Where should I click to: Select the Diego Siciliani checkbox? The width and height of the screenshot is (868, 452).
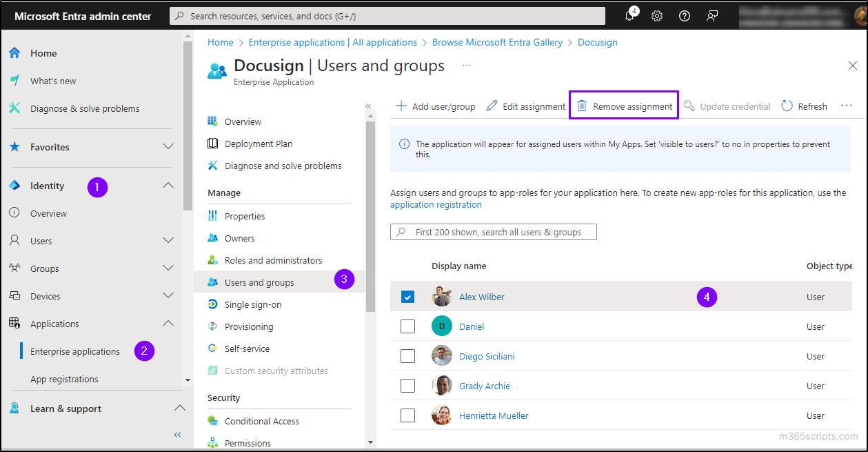(407, 355)
